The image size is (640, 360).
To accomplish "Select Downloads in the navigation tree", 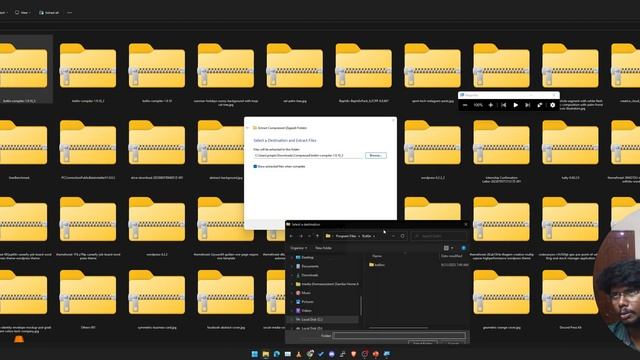I will pyautogui.click(x=310, y=275).
